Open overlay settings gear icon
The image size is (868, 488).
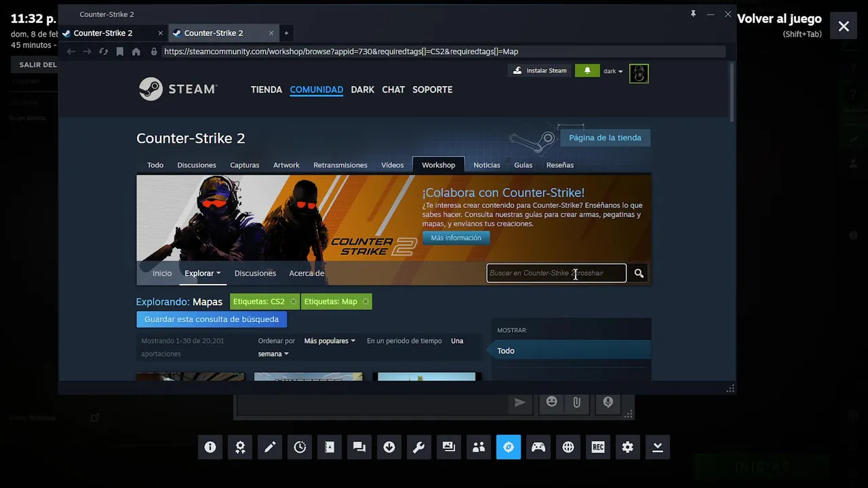click(x=628, y=447)
